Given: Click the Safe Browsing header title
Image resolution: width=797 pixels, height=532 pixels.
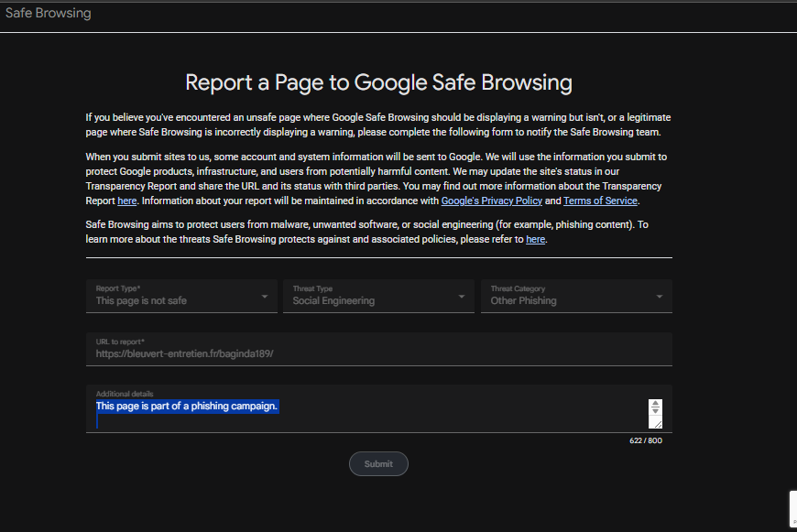Looking at the screenshot, I should pos(49,13).
